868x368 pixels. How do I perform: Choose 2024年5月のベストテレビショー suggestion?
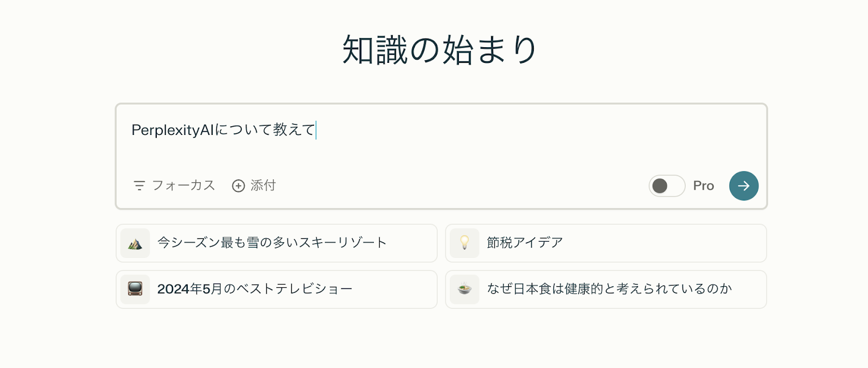(x=277, y=289)
